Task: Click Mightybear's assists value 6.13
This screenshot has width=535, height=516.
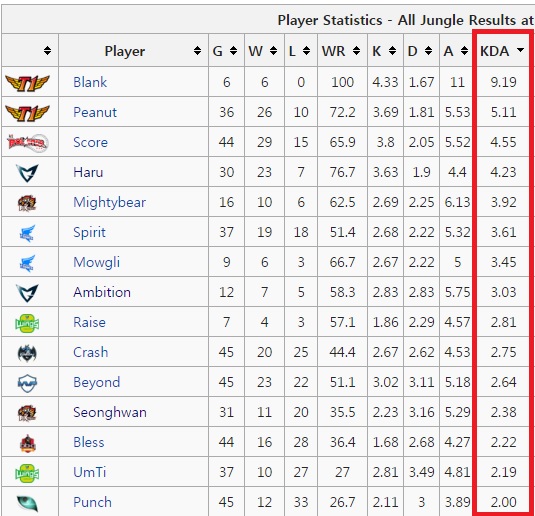Action: [457, 202]
